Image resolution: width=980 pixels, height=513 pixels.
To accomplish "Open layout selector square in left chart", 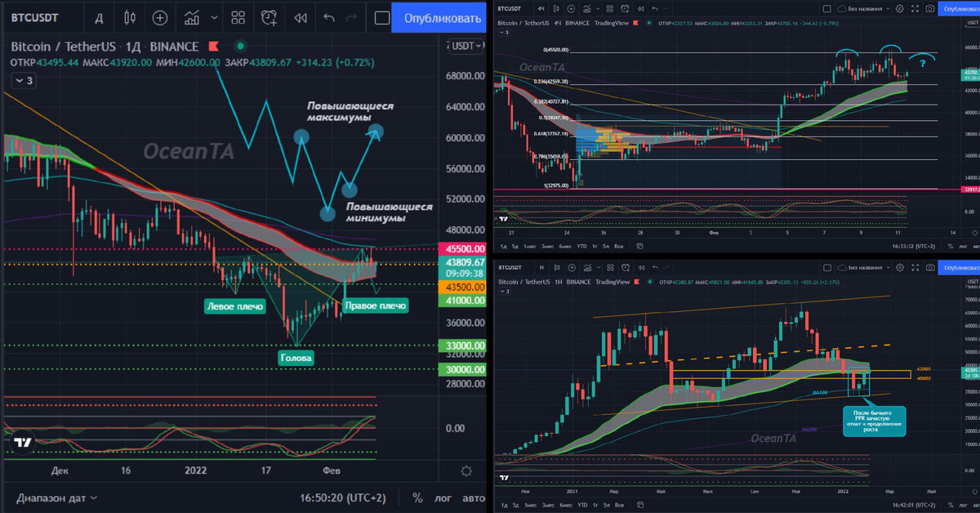I will click(382, 17).
